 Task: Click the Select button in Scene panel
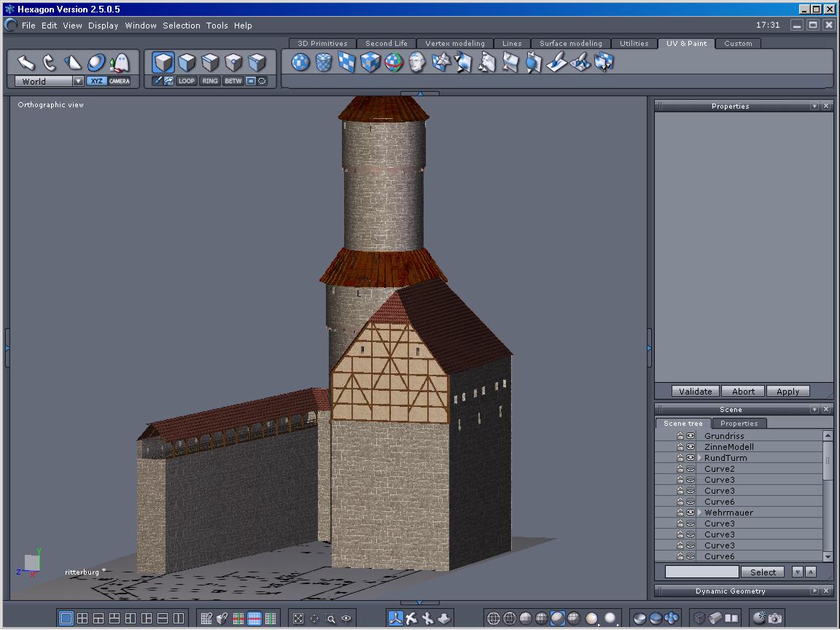point(763,572)
